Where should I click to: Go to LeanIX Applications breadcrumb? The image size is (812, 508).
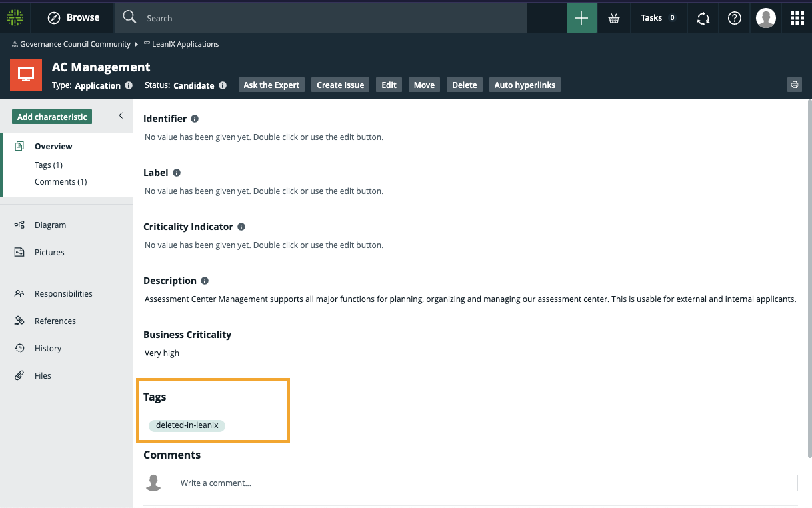[185, 44]
